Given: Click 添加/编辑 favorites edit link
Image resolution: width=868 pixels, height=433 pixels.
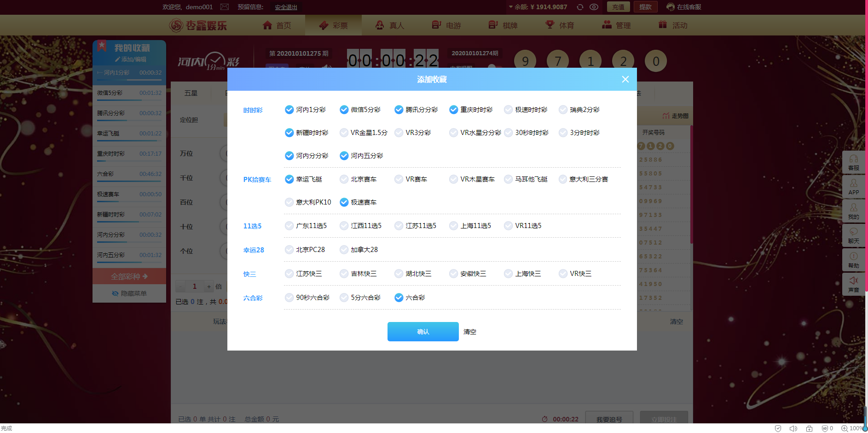Looking at the screenshot, I should [x=131, y=59].
